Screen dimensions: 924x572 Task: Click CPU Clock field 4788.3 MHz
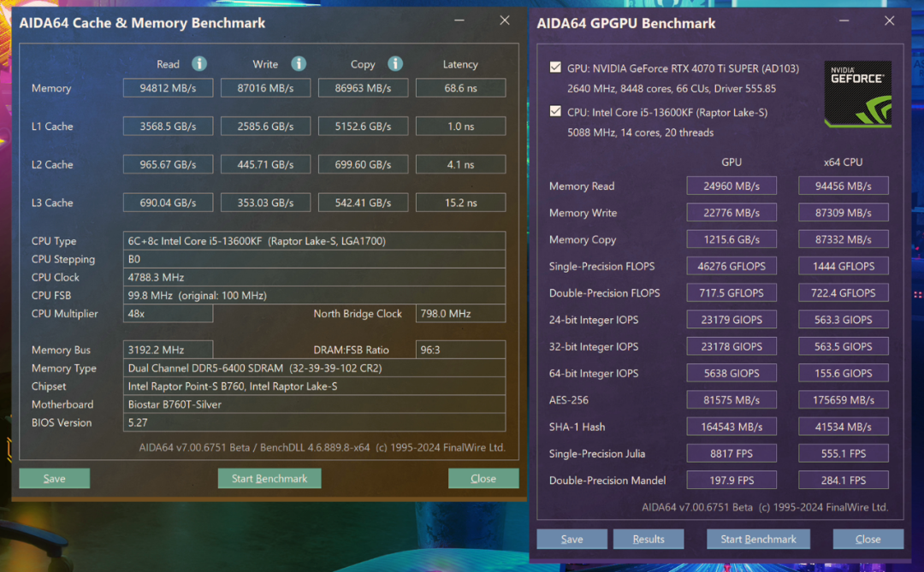[x=314, y=277]
